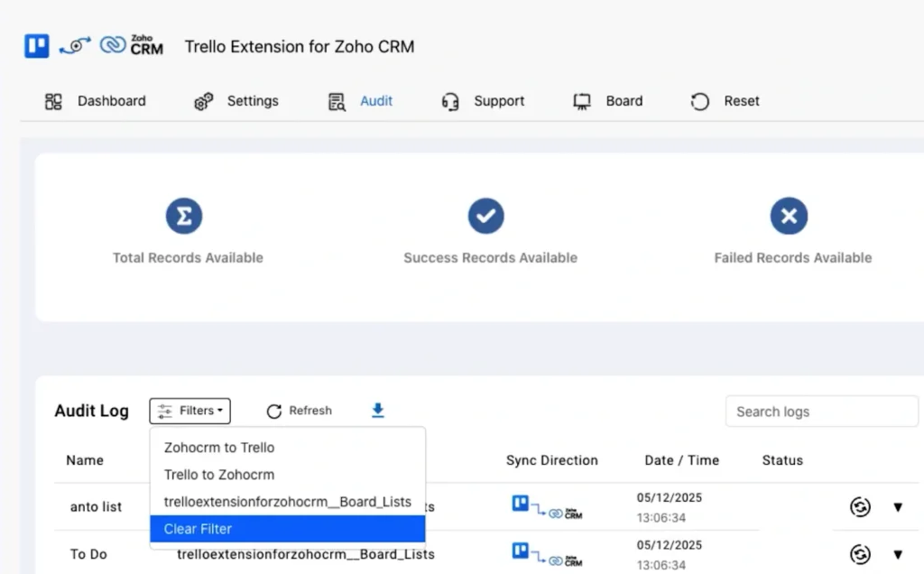Click the sync arrows icon between the logos

point(75,45)
